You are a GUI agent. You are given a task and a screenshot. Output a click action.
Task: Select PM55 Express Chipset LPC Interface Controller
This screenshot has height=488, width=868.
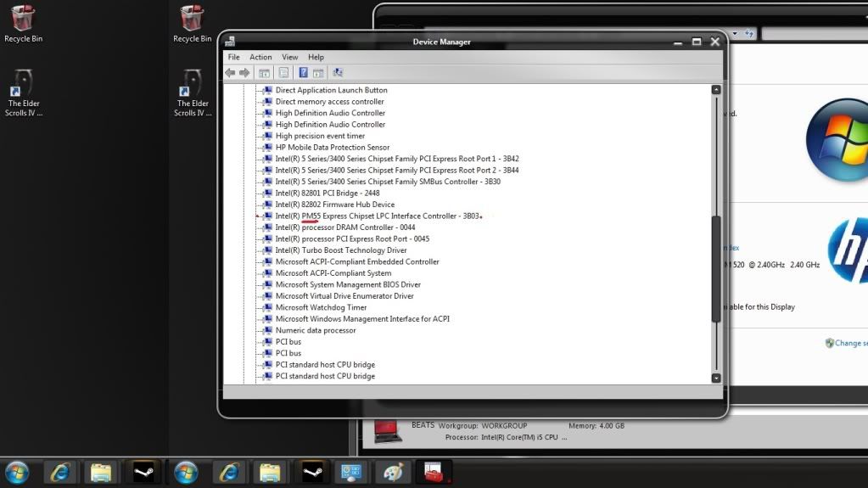point(377,216)
